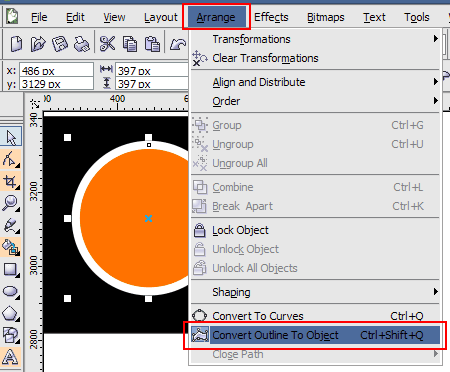Screen dimensions: 450x372
Task: Expand Align and Distribute submenu
Action: point(315,82)
